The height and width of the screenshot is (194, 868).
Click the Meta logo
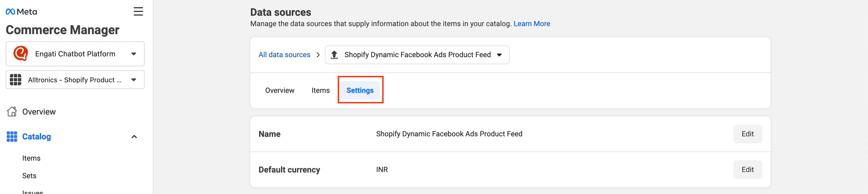[x=21, y=12]
